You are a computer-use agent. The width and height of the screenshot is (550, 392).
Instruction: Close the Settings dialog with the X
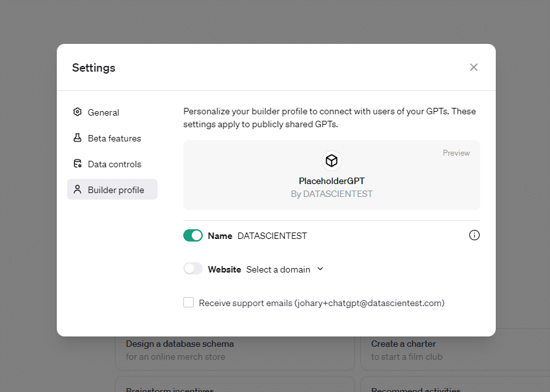click(473, 67)
